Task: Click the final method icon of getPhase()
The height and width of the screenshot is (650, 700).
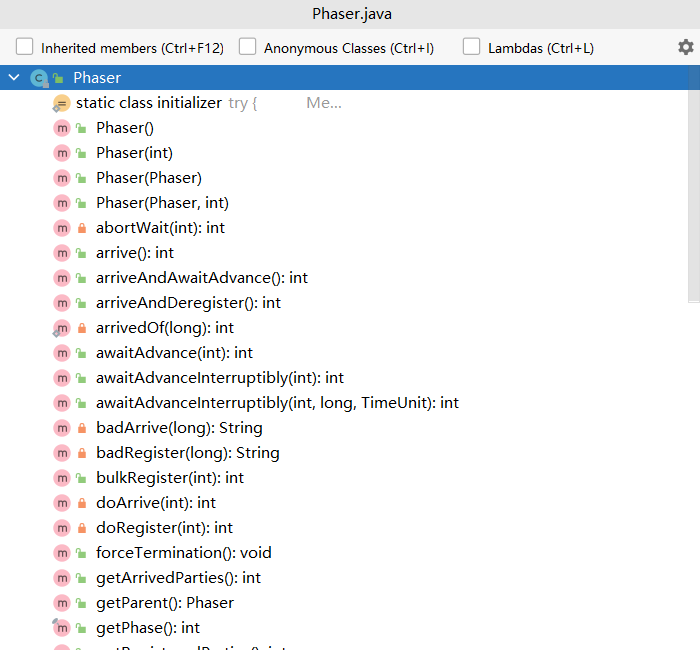Action: tap(62, 628)
